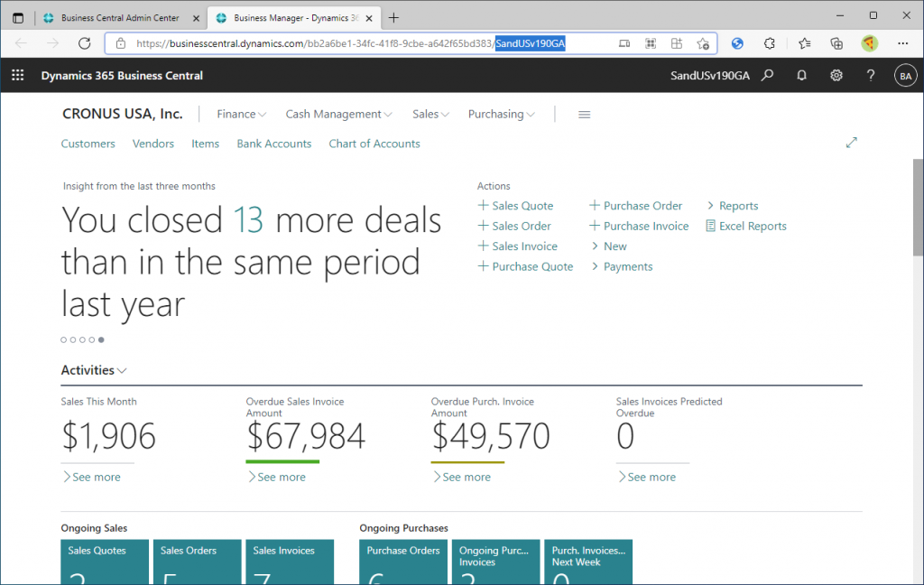Screen dimensions: 924x585
Task: Select the fourth headline carousel dot
Action: [92, 339]
